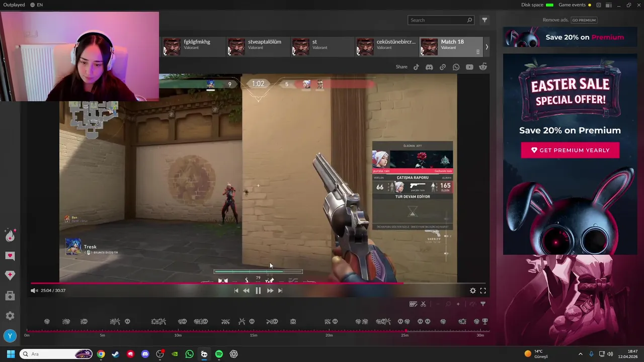Open the Y user profile avatar
The width and height of the screenshot is (644, 362).
pos(10,336)
